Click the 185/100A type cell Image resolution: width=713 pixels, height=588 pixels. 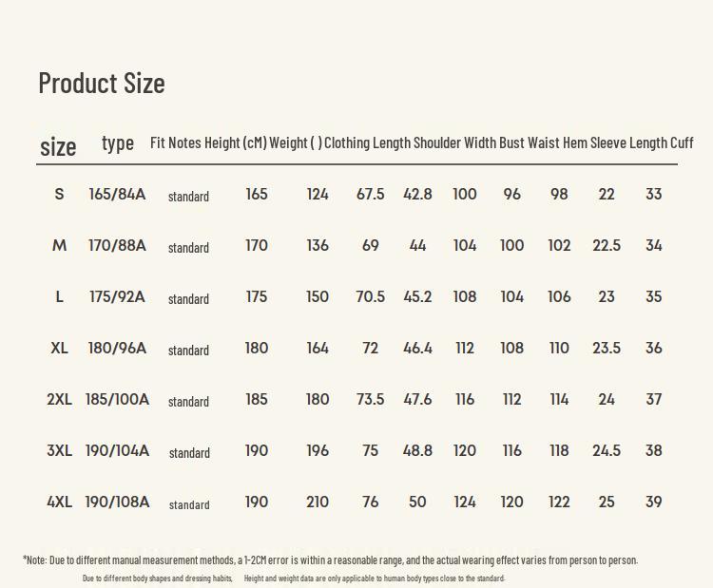pos(117,399)
